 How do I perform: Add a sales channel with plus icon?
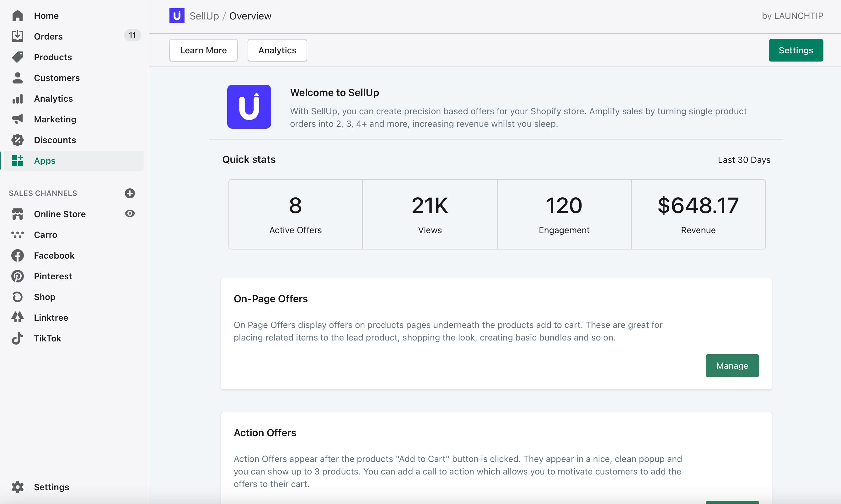[x=130, y=193]
